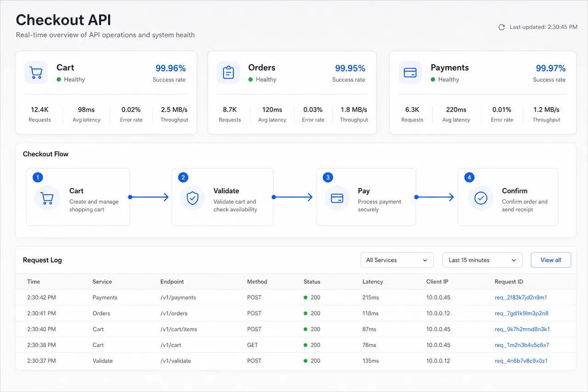This screenshot has height=392, width=588.
Task: Click the 12.4K requests value
Action: (x=40, y=110)
